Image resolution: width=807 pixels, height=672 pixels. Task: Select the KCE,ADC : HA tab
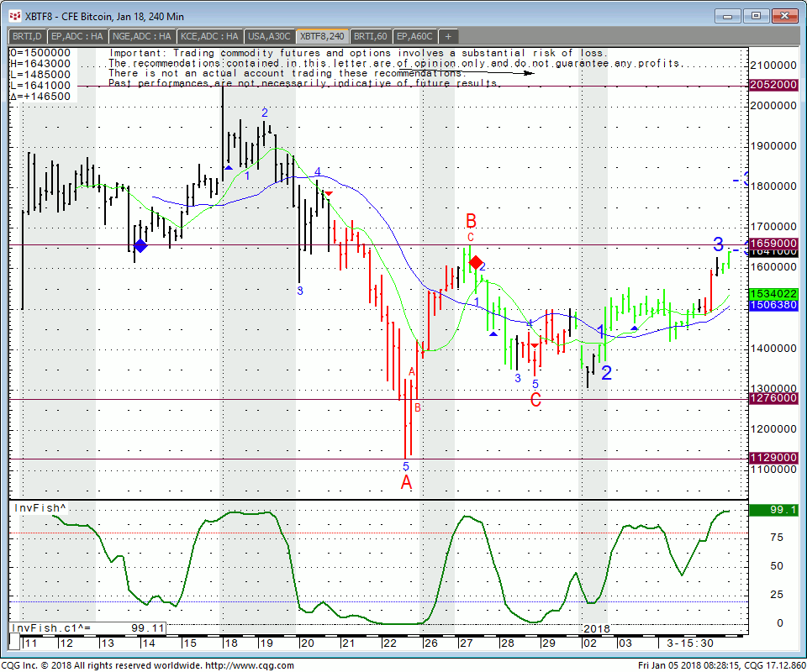209,36
